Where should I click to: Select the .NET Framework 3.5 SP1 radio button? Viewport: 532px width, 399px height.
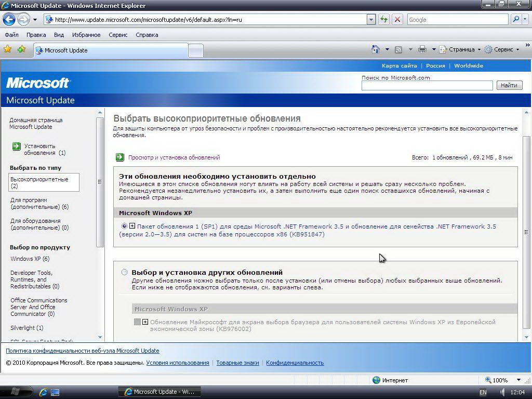click(x=124, y=226)
